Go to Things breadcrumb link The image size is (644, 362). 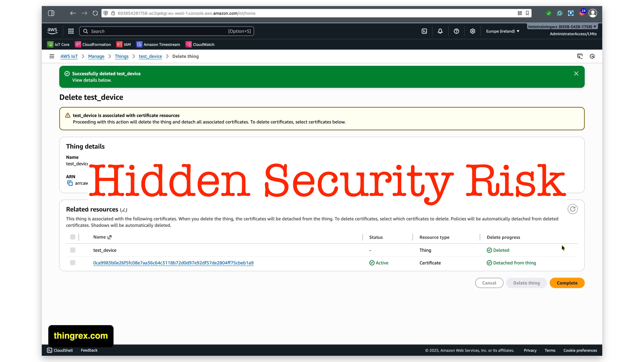[x=121, y=56]
